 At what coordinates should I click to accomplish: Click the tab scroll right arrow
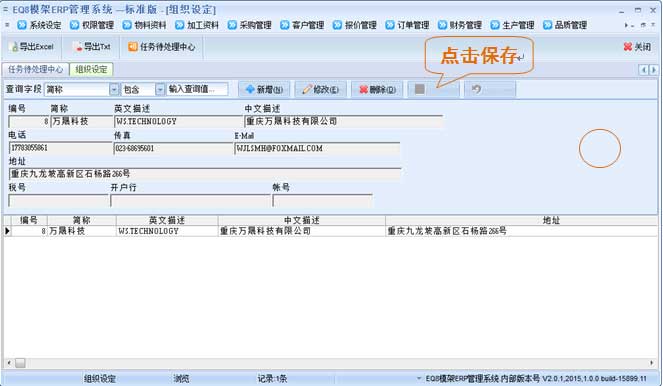[654, 69]
